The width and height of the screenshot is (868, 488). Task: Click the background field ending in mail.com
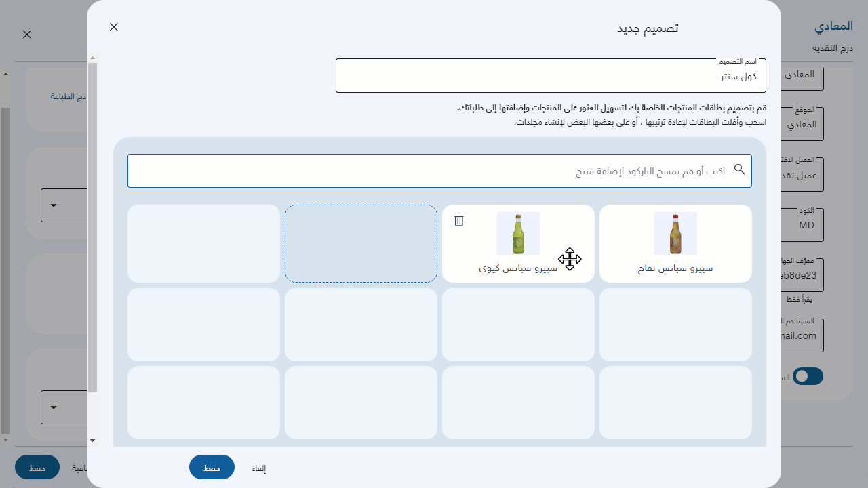802,335
